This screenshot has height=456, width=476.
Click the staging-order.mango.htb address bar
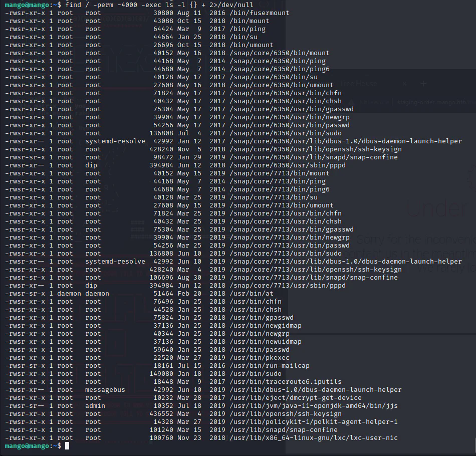(436, 102)
